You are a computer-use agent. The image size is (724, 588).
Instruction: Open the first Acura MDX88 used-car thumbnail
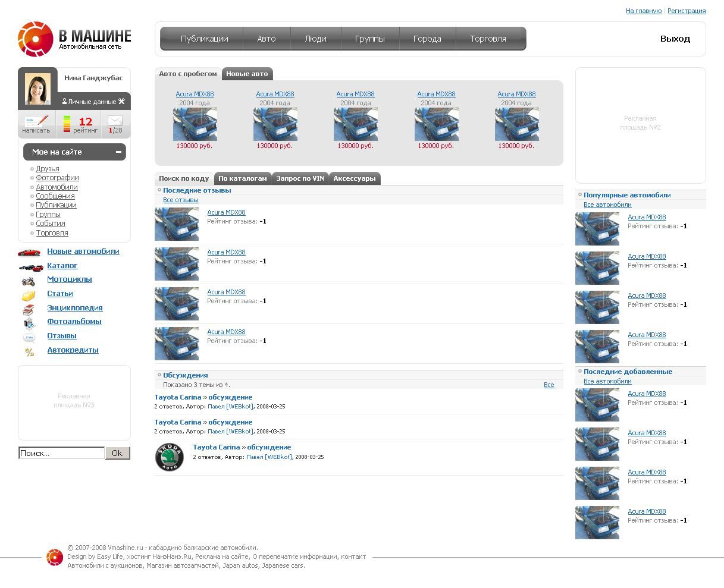(195, 124)
